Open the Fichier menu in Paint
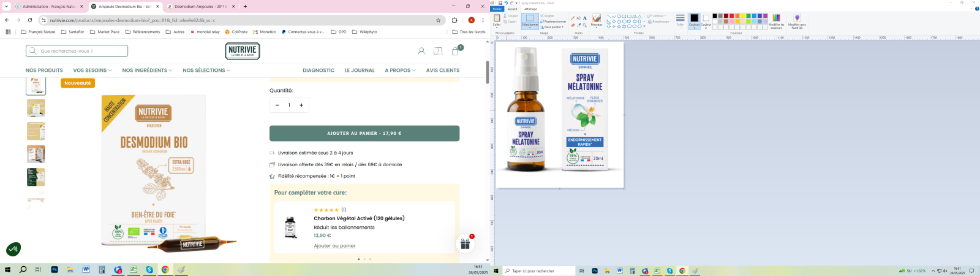The image size is (980, 276). (x=497, y=9)
